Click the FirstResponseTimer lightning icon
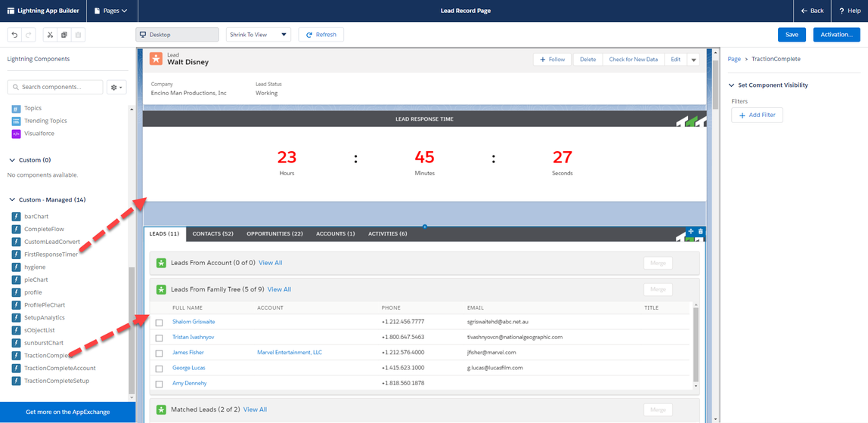868x423 pixels. click(15, 255)
